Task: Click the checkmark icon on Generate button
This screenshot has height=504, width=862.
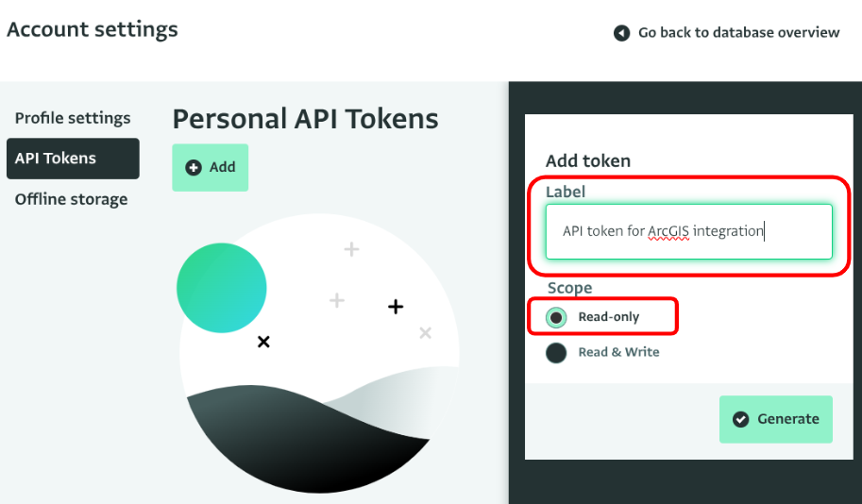Action: 740,419
